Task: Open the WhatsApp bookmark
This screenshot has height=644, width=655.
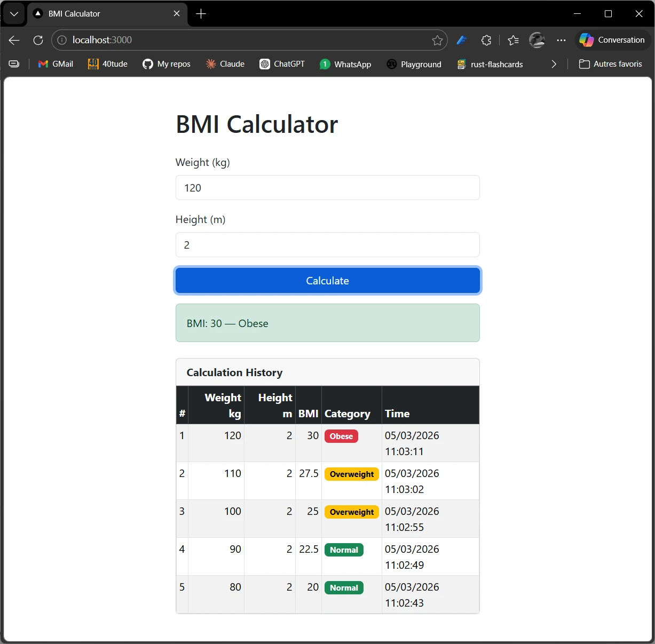Action: [x=345, y=64]
